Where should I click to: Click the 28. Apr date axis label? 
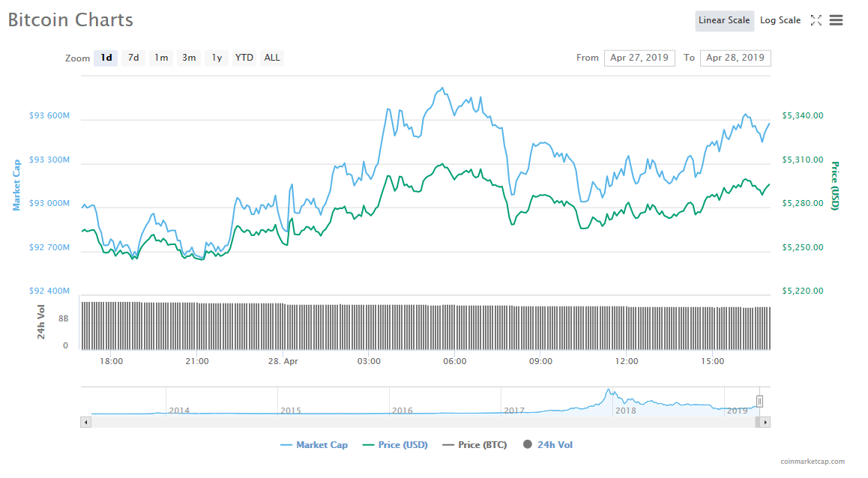point(283,361)
